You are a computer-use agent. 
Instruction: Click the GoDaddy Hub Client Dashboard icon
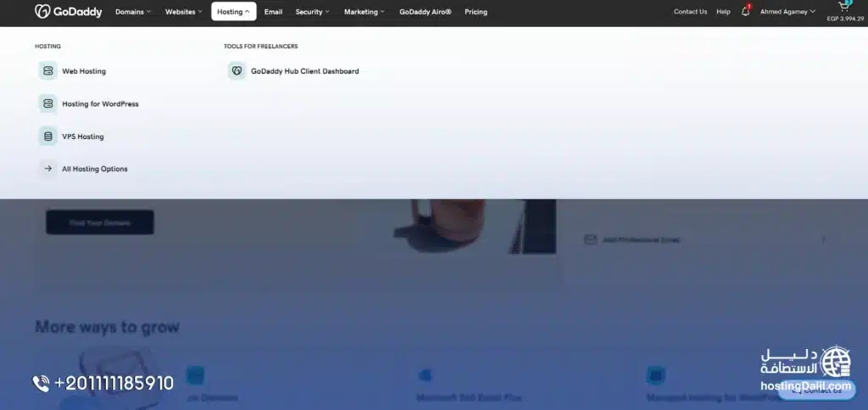pos(236,71)
